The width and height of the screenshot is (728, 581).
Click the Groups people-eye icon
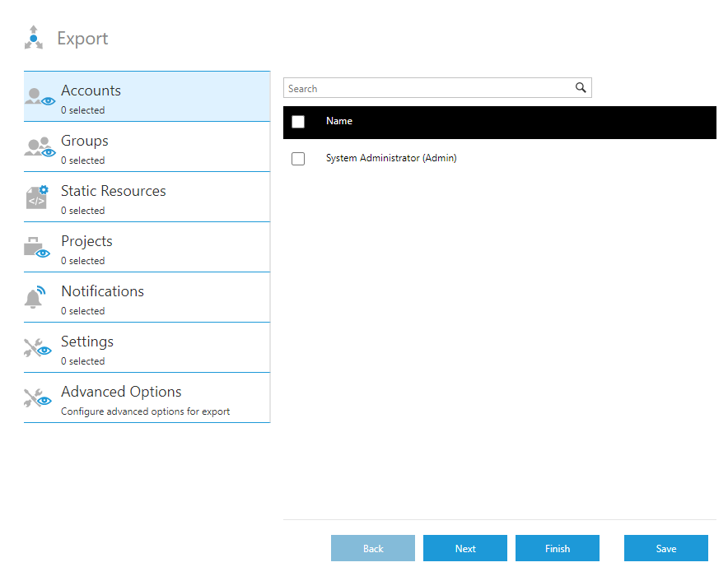[x=40, y=147]
